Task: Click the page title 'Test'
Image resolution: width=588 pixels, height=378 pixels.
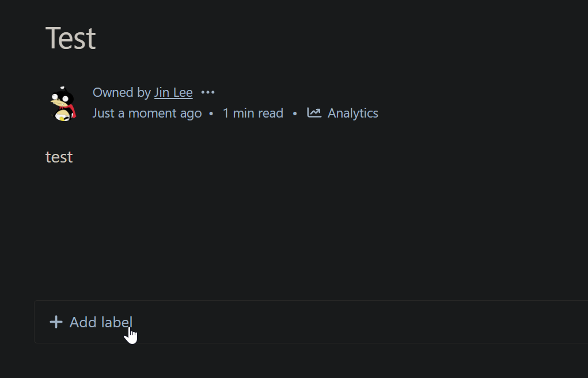Action: coord(70,38)
